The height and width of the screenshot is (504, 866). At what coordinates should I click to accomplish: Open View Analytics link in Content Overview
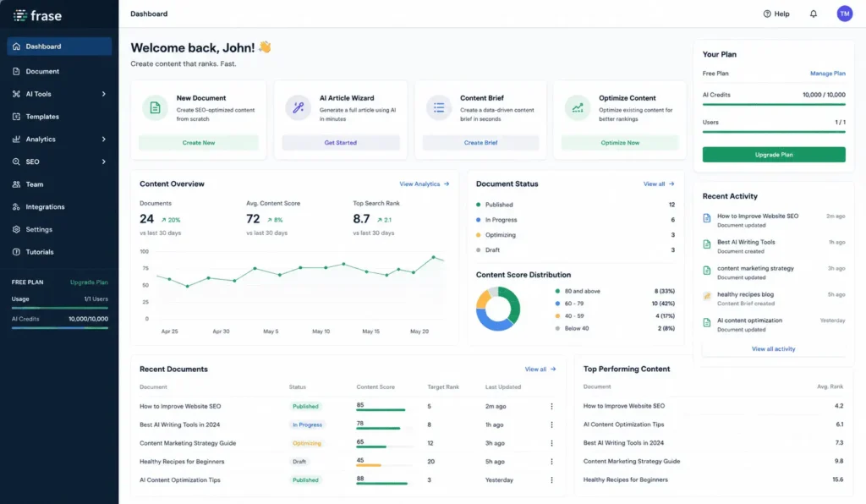coord(425,184)
